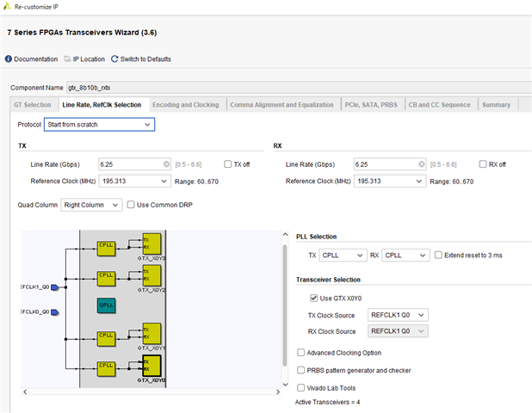The width and height of the screenshot is (532, 413).
Task: Select GTX_X0Y2 transceiver block
Action: tap(152, 275)
